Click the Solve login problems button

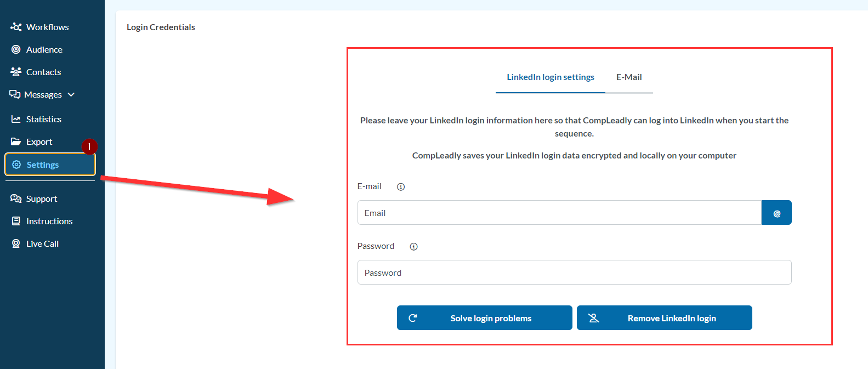[x=484, y=318]
